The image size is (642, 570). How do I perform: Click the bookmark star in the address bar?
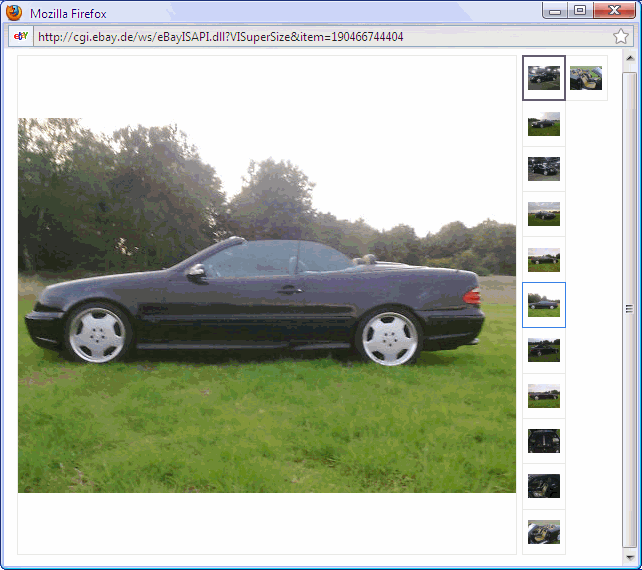tap(621, 37)
